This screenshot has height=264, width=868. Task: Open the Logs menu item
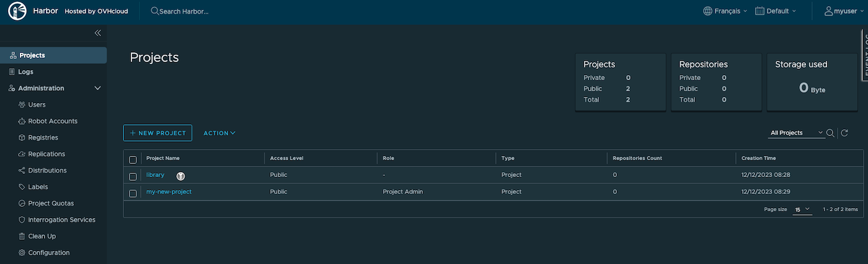click(25, 72)
